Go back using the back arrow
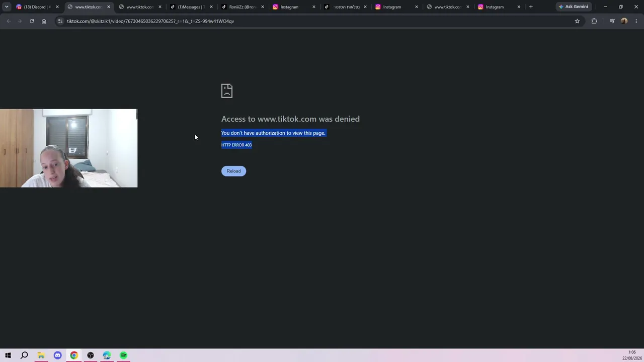Viewport: 644px width, 362px height. [9, 21]
